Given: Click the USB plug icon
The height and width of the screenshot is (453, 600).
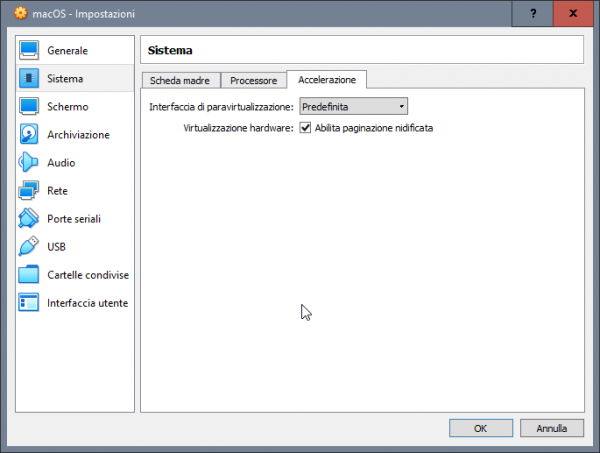Looking at the screenshot, I should pos(29,246).
